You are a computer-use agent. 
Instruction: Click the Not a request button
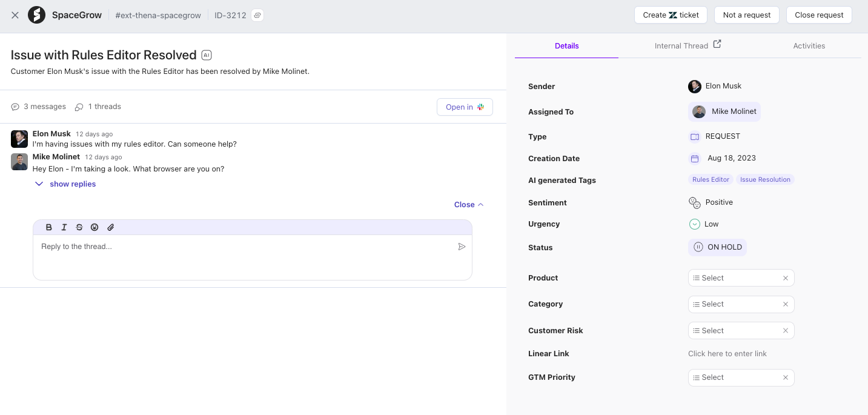pos(747,15)
